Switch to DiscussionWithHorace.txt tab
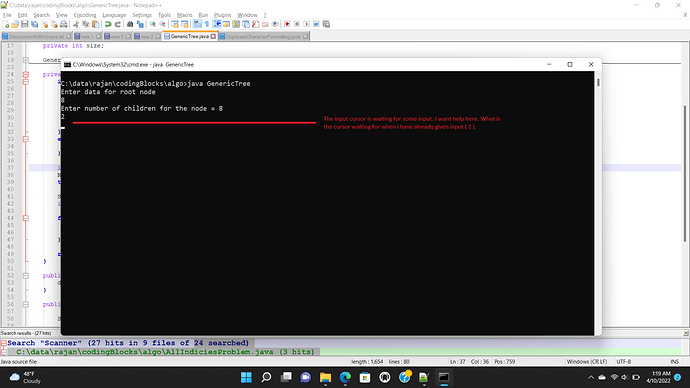 pyautogui.click(x=37, y=37)
